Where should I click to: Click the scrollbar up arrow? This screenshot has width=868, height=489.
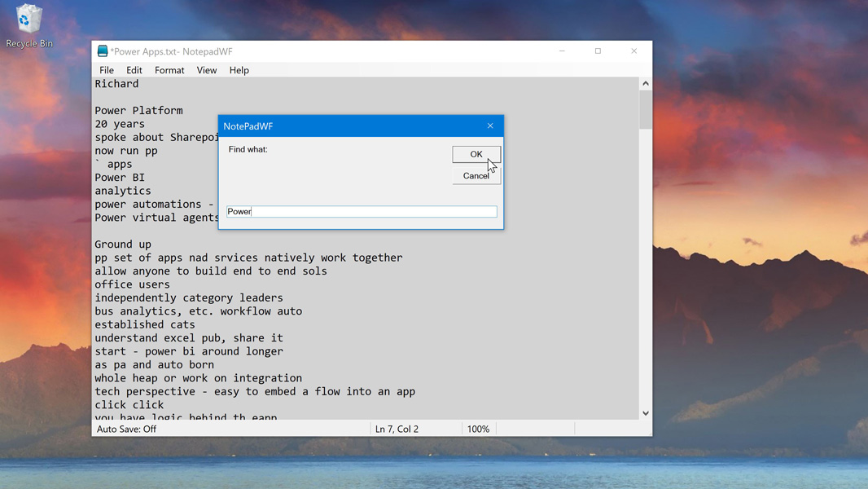pyautogui.click(x=646, y=83)
